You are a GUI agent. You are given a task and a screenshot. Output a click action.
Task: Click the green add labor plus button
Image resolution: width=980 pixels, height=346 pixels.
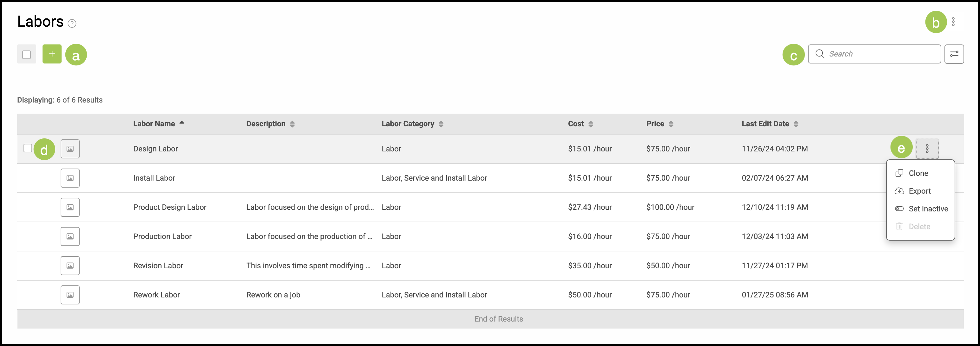coord(52,54)
